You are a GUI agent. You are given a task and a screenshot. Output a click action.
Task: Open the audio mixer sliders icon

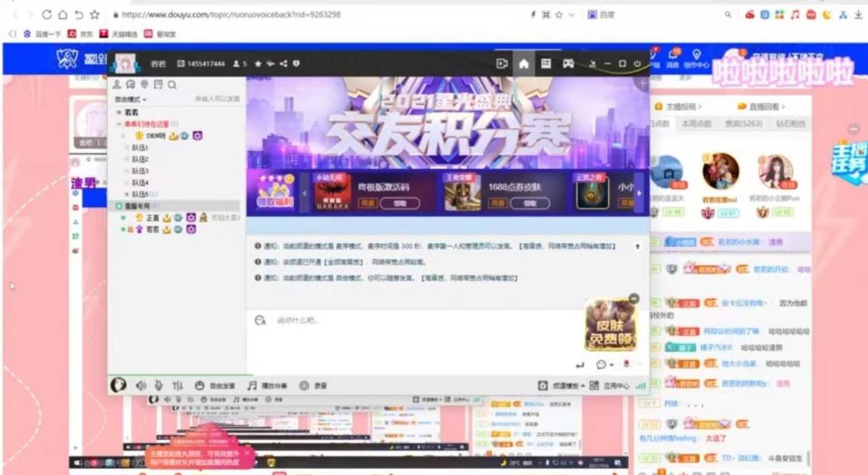point(177,386)
